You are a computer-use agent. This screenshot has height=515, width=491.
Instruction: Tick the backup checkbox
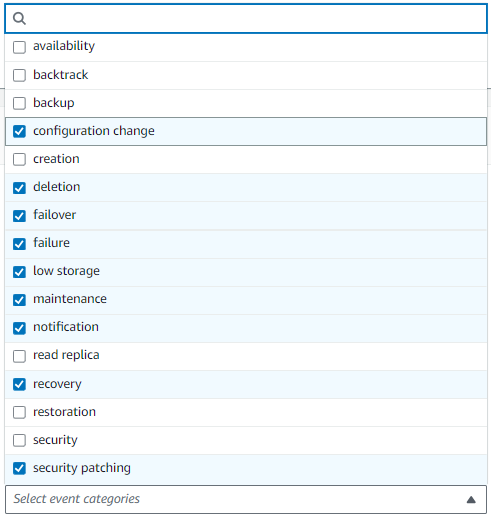tap(19, 103)
